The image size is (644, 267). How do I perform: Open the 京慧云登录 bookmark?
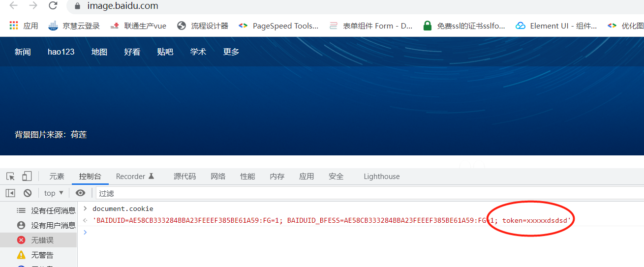pos(74,26)
